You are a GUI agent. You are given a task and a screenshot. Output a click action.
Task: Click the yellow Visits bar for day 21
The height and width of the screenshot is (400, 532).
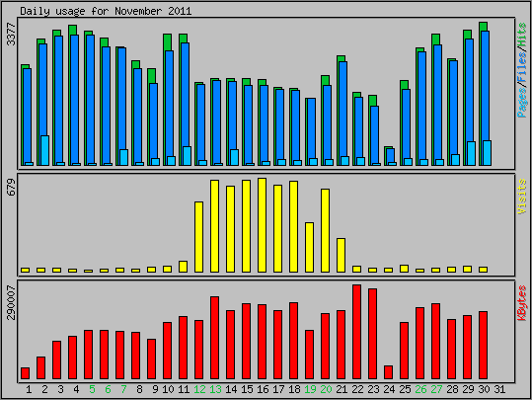coord(341,256)
